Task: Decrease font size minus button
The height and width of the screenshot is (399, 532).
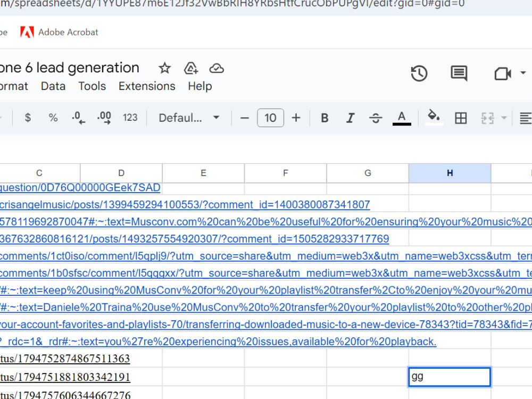Action: (244, 118)
